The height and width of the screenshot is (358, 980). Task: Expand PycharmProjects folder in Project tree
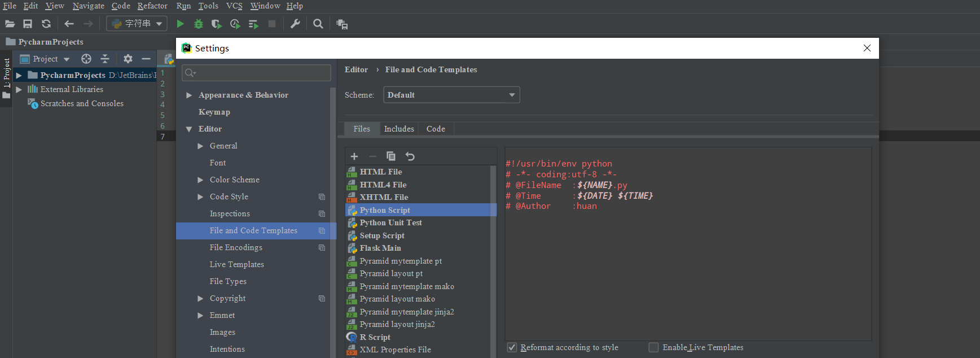(x=19, y=75)
